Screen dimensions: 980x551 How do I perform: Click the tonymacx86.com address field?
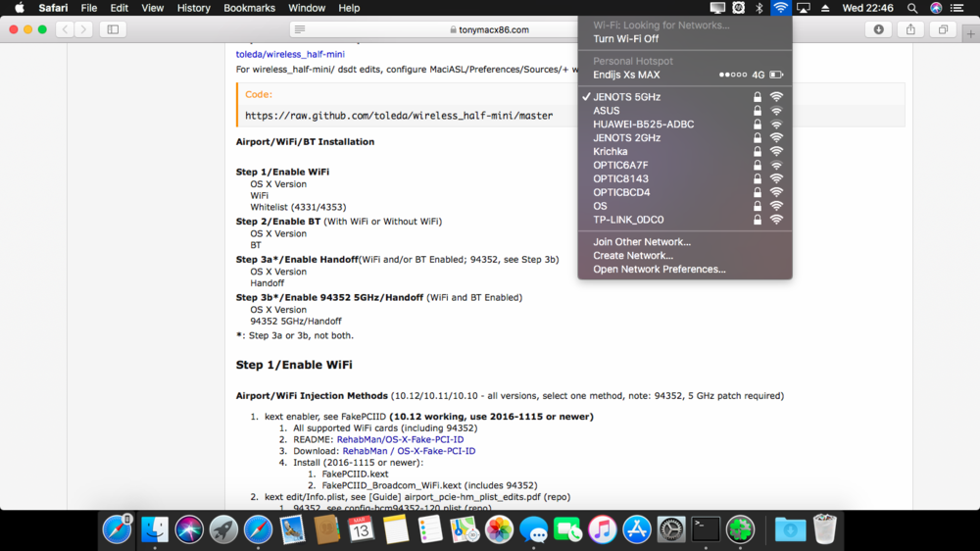click(490, 29)
